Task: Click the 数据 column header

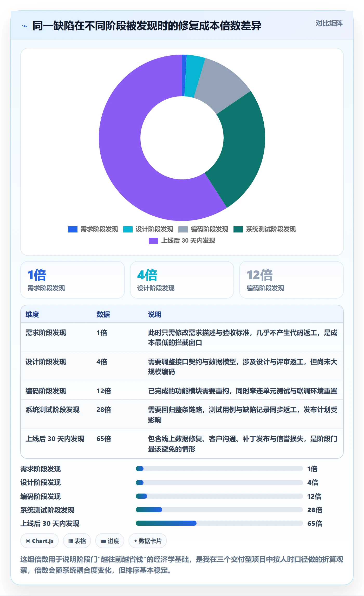Action: pyautogui.click(x=103, y=314)
